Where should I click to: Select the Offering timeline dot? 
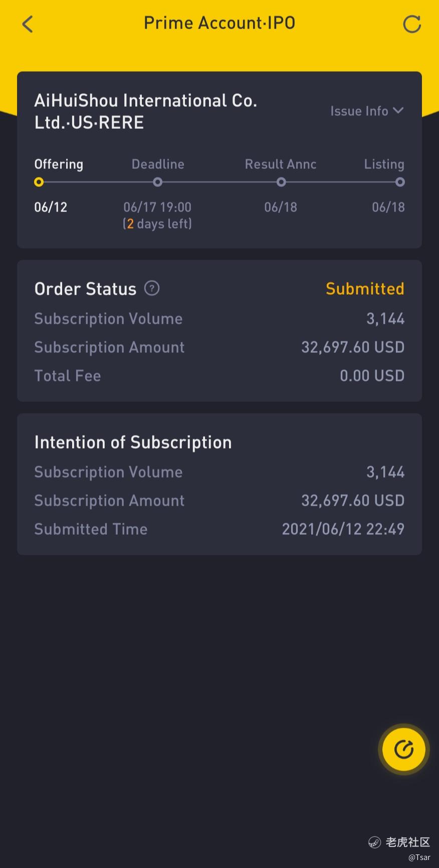tap(39, 182)
